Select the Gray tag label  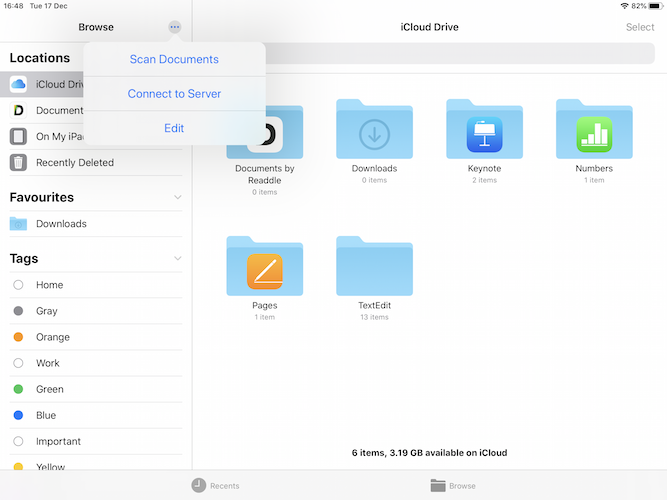click(46, 311)
